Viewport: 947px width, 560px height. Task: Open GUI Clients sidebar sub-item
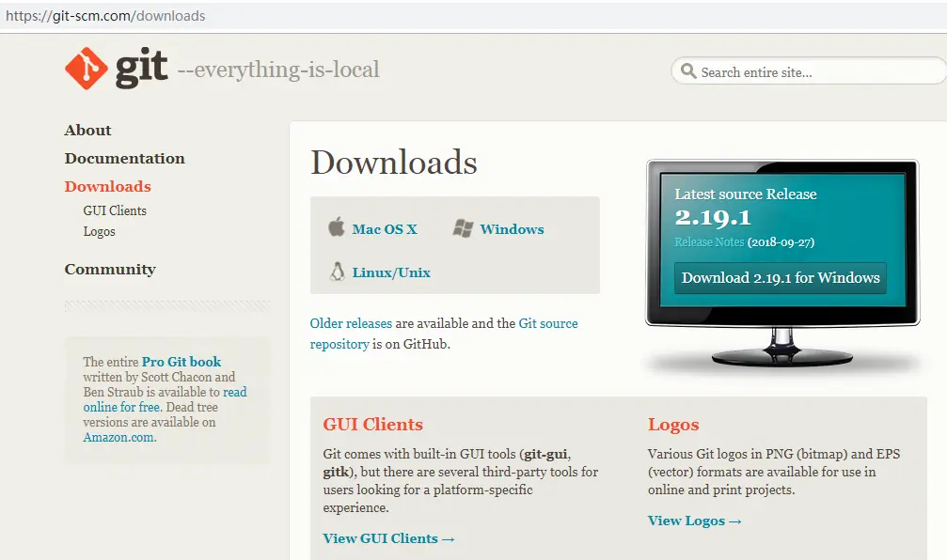click(x=115, y=210)
